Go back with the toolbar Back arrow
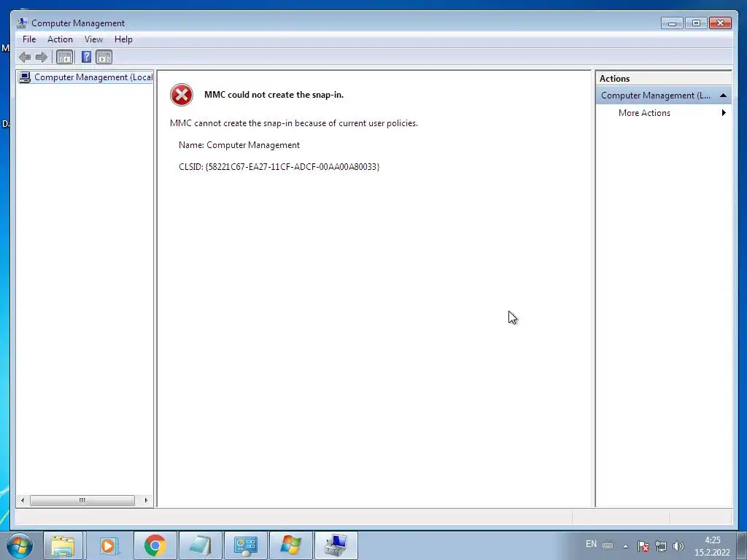The image size is (747, 560). point(25,58)
